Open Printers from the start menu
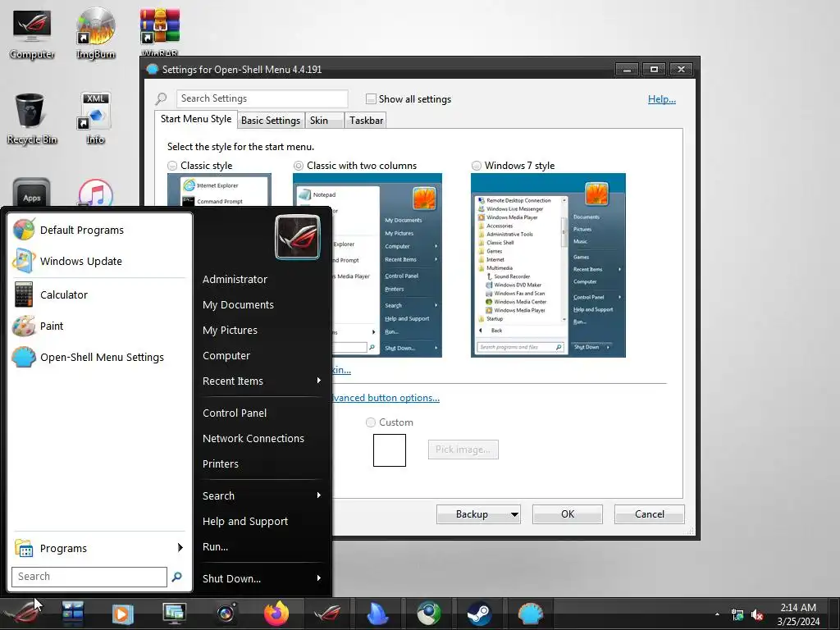The width and height of the screenshot is (840, 630). click(x=220, y=463)
